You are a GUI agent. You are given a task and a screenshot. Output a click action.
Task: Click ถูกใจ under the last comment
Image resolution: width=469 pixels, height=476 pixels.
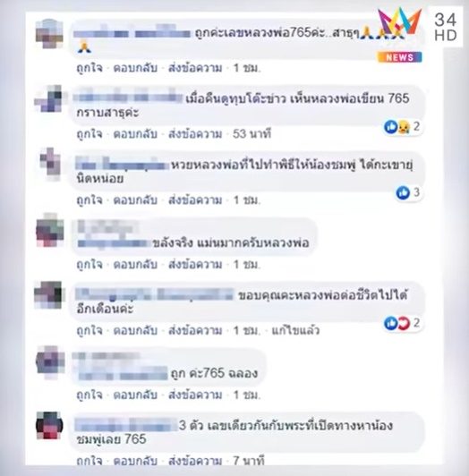coord(90,461)
